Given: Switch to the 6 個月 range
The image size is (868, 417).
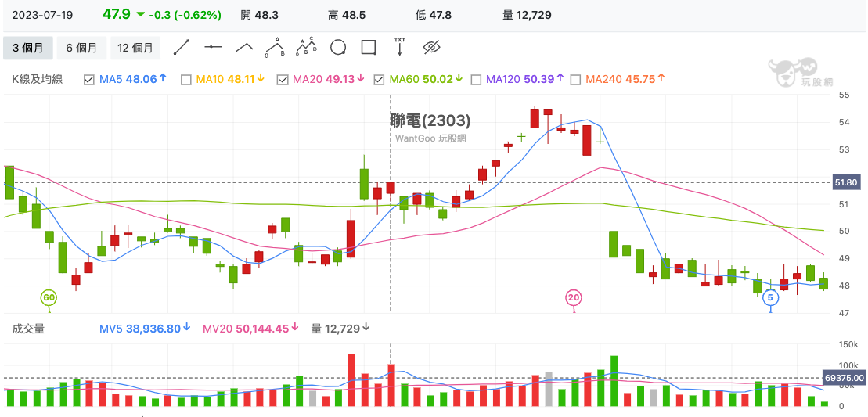Looking at the screenshot, I should coord(81,49).
